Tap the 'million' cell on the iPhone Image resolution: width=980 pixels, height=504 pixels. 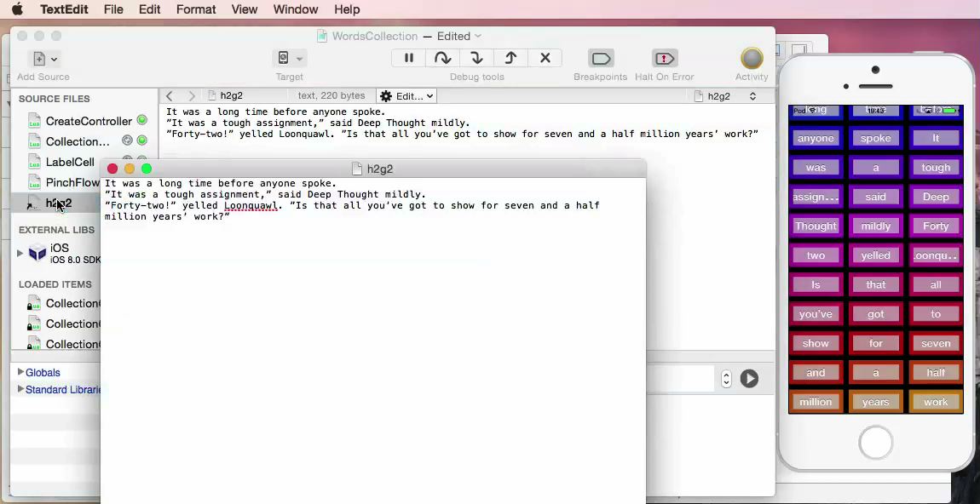click(816, 402)
